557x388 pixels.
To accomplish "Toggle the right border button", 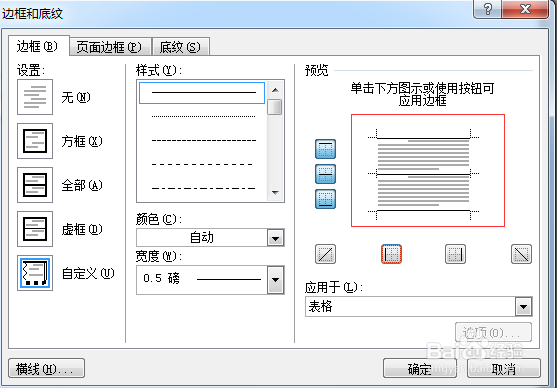I will click(x=455, y=254).
